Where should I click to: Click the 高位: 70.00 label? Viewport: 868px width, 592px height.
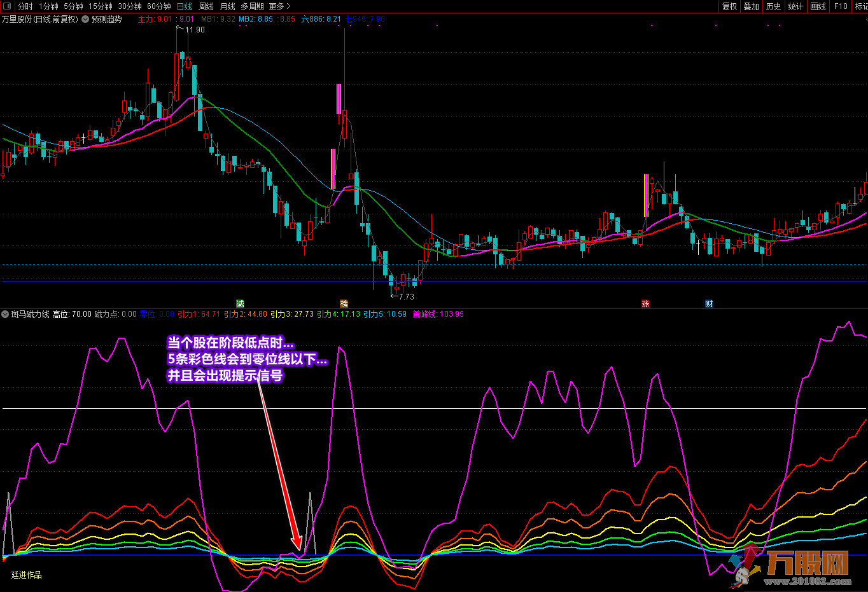tap(72, 314)
